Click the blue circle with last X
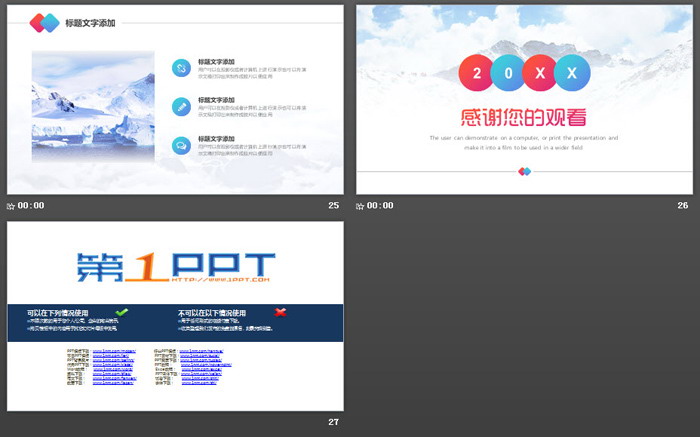 tap(571, 73)
